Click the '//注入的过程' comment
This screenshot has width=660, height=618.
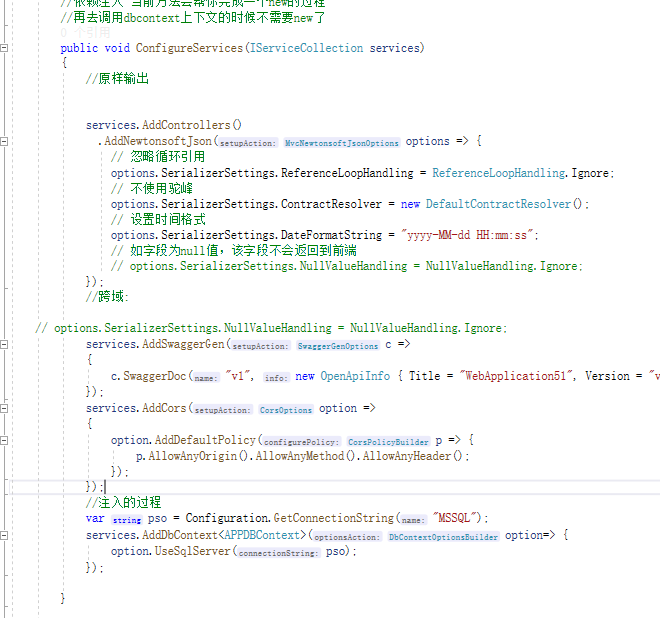123,502
